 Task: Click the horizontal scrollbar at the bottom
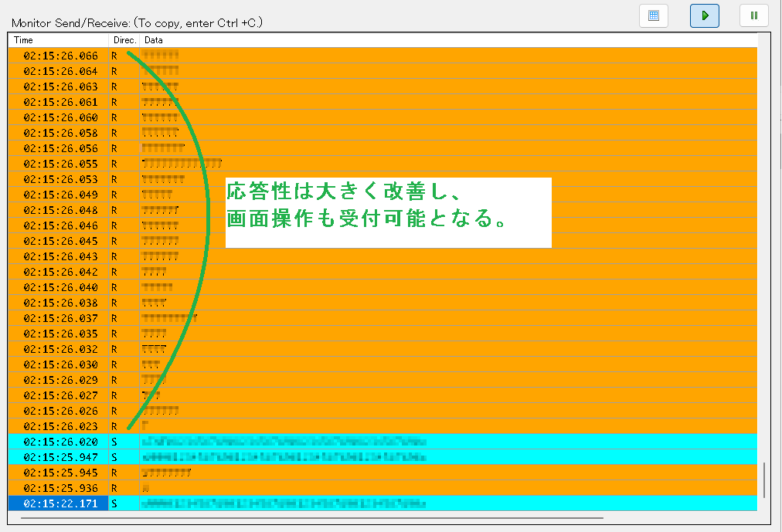pyautogui.click(x=309, y=517)
